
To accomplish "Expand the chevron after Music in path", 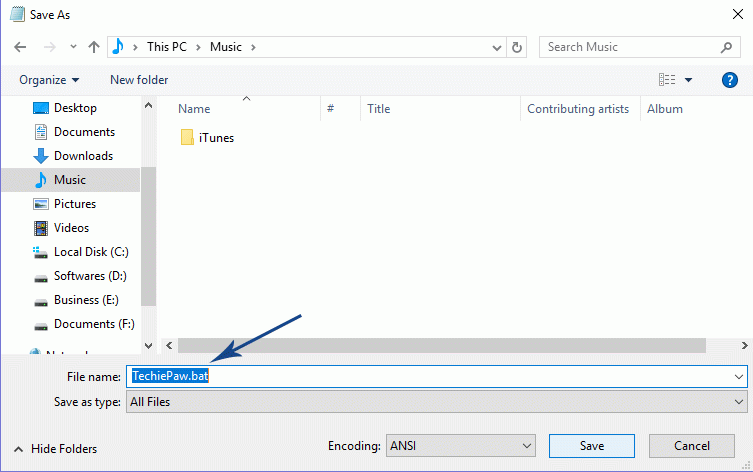I will [253, 48].
